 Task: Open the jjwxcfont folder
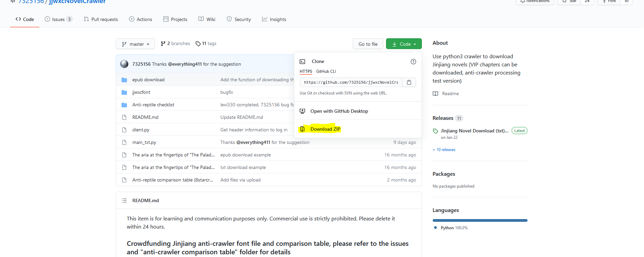pos(141,92)
